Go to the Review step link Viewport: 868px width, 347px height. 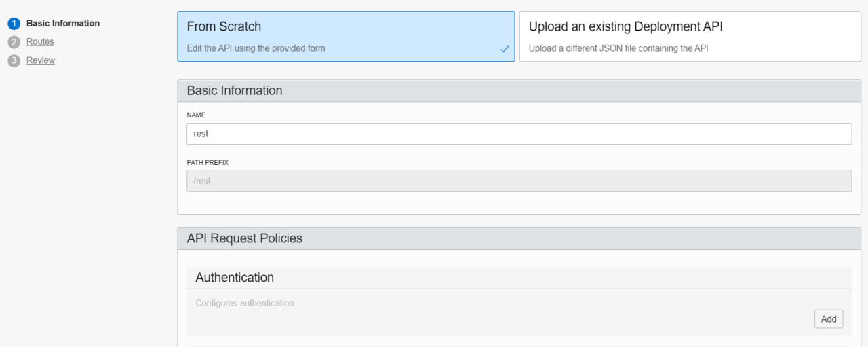(x=41, y=60)
